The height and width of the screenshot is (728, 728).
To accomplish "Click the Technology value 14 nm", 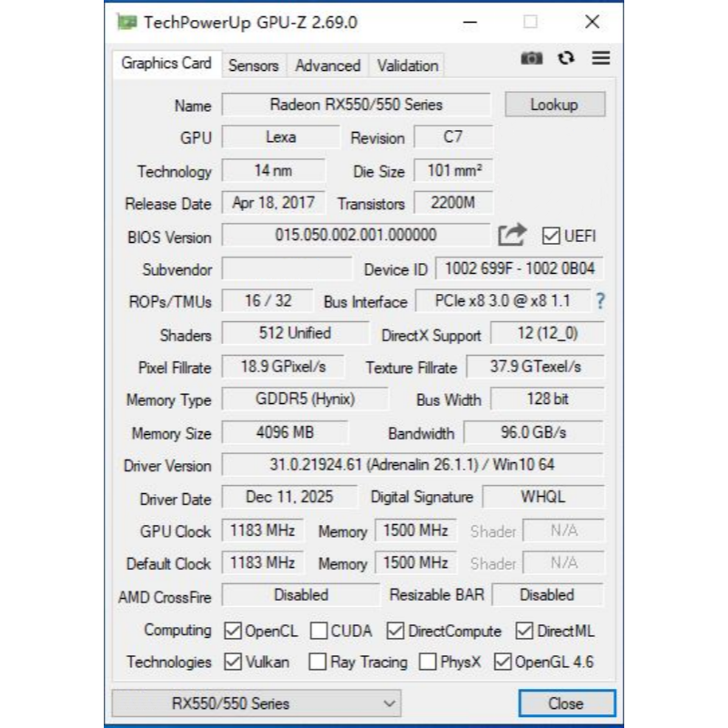I will pyautogui.click(x=274, y=170).
